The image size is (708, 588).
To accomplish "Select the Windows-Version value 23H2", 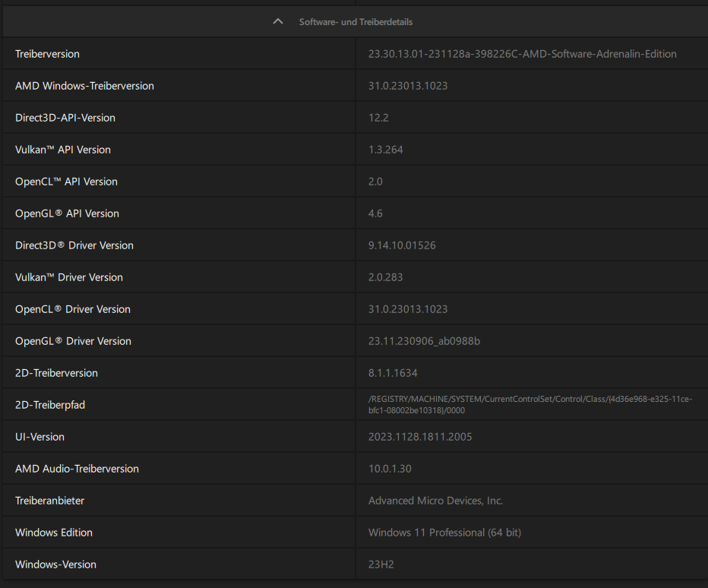I will point(381,564).
